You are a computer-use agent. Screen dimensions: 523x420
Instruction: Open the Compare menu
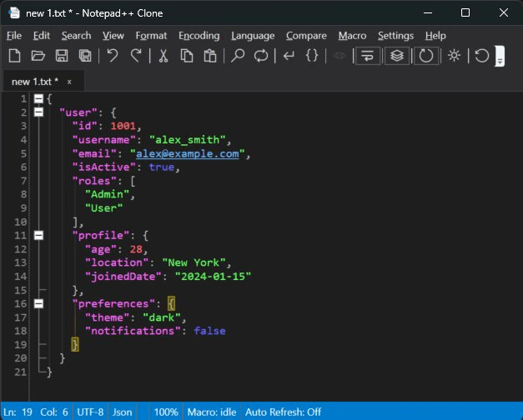(306, 36)
